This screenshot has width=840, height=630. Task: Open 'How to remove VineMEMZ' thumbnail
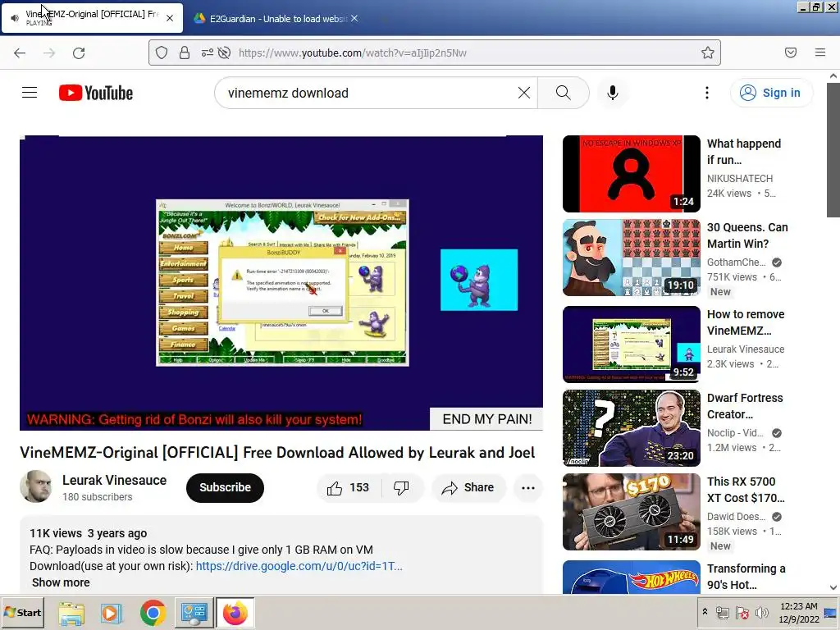[x=632, y=344]
